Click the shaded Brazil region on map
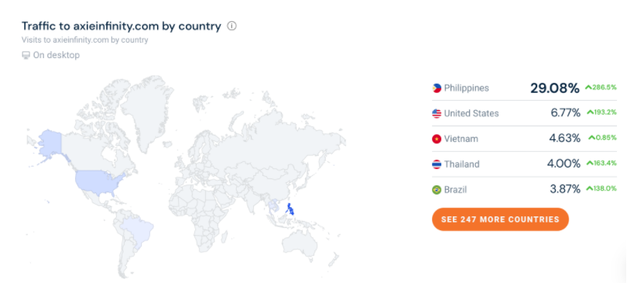The width and height of the screenshot is (644, 283). click(x=136, y=230)
